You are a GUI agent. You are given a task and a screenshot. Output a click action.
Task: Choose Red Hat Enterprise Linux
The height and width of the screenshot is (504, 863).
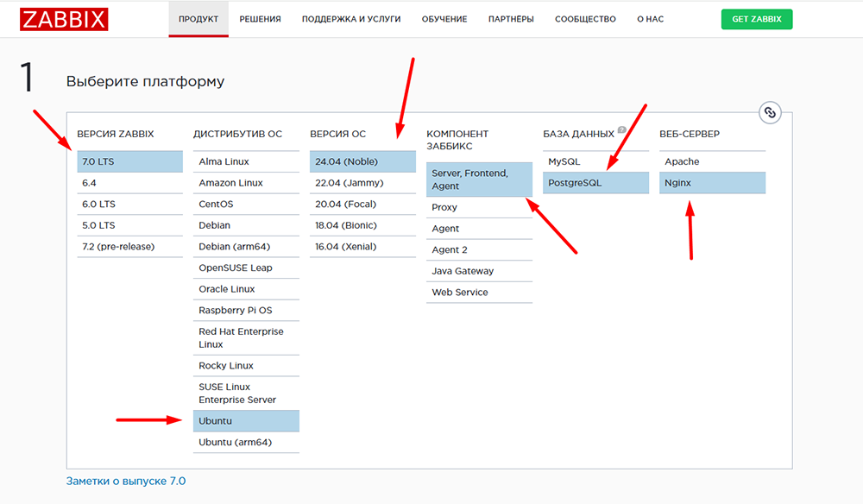tap(246, 337)
